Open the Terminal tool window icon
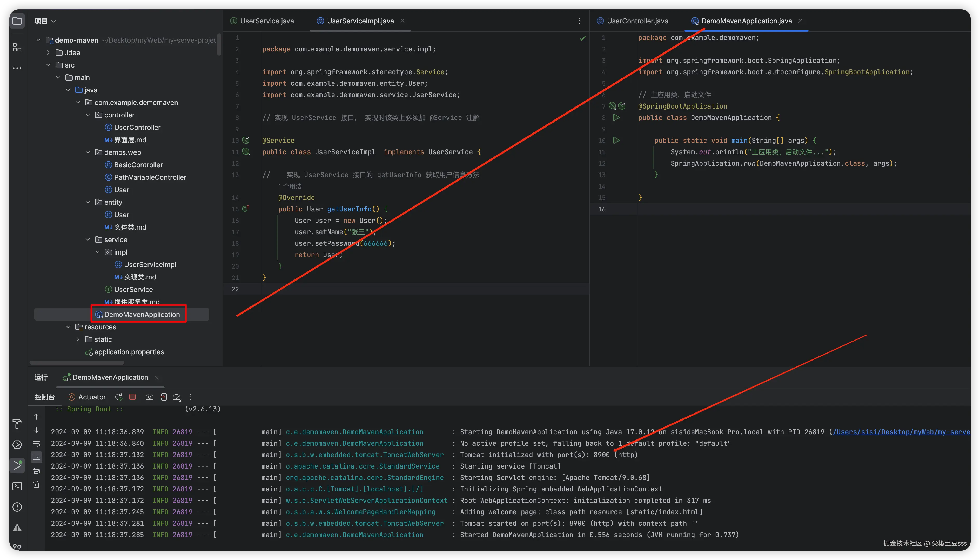The width and height of the screenshot is (980, 560). point(17,486)
